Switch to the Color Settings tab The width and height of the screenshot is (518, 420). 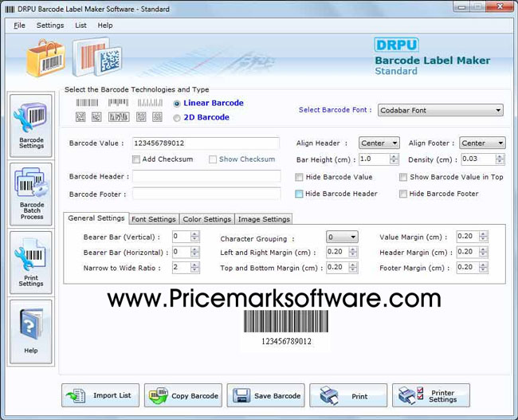click(x=207, y=219)
